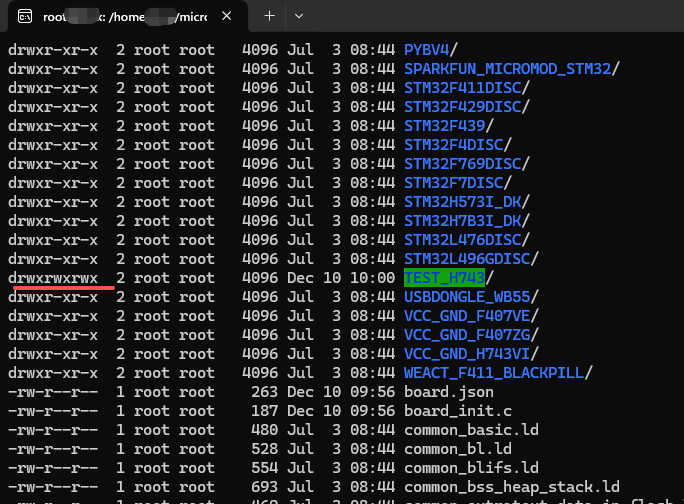Click the STM32L496GDISC directory name

(467, 259)
